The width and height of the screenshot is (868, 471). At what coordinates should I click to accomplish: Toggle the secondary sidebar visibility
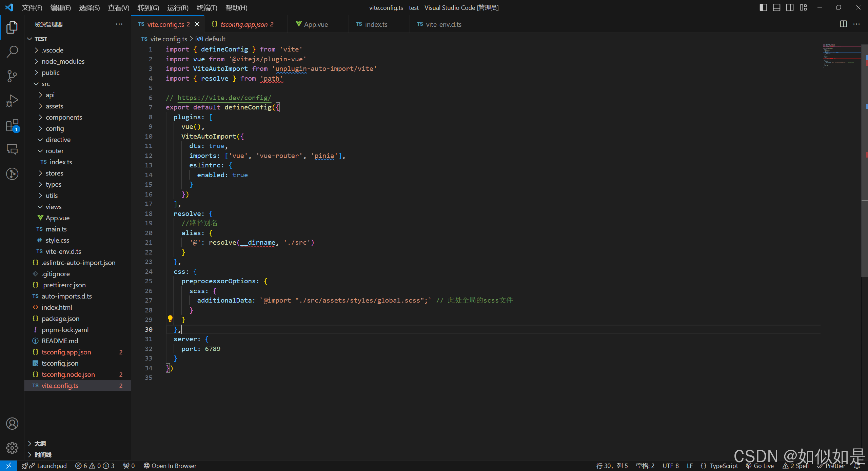tap(790, 7)
